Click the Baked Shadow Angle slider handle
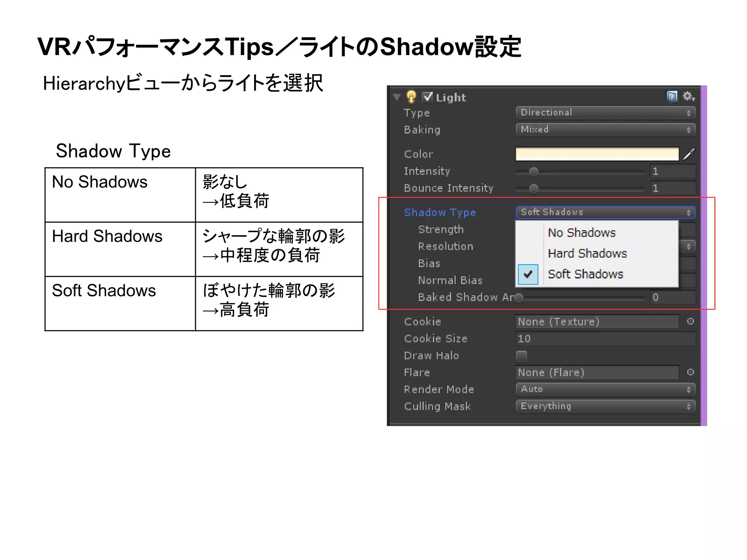Image resolution: width=747 pixels, height=560 pixels. click(519, 298)
